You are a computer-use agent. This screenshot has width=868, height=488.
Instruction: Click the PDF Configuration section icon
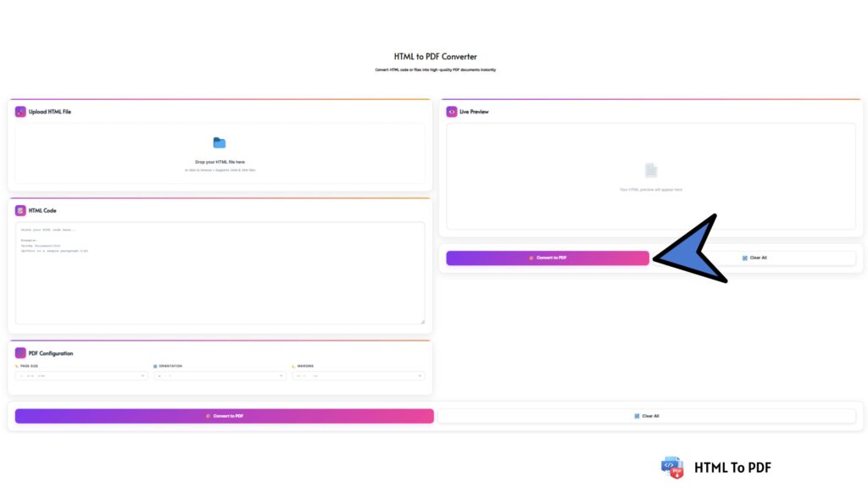click(x=20, y=352)
